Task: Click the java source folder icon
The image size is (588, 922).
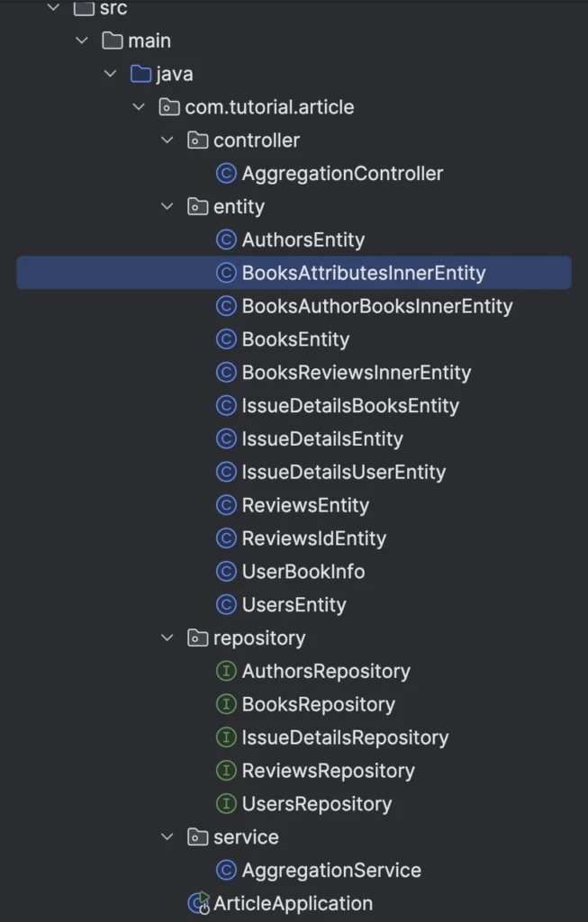Action: 140,74
